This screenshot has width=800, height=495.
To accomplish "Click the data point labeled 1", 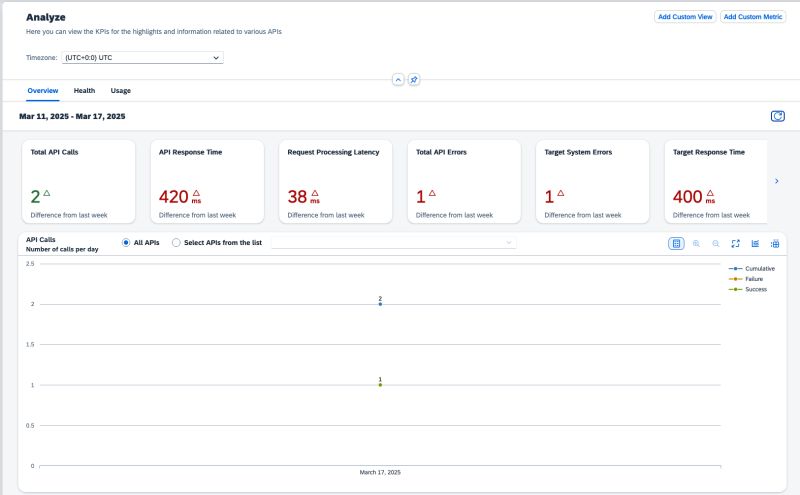I will (380, 385).
